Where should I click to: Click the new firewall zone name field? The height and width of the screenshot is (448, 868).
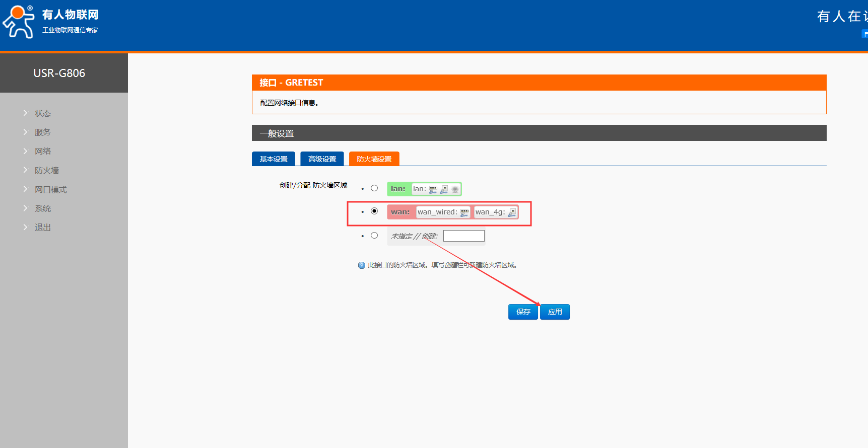463,236
